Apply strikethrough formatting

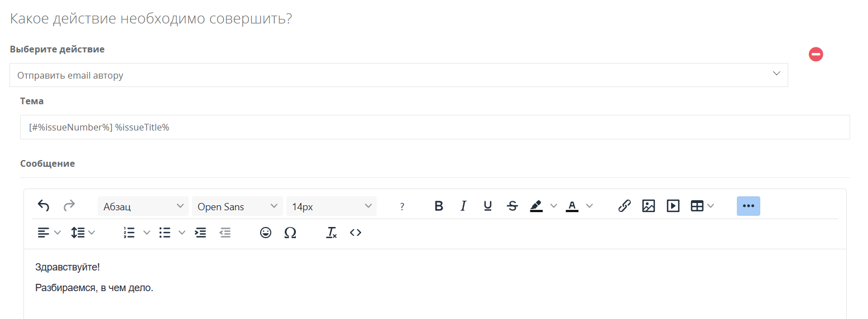tap(512, 206)
